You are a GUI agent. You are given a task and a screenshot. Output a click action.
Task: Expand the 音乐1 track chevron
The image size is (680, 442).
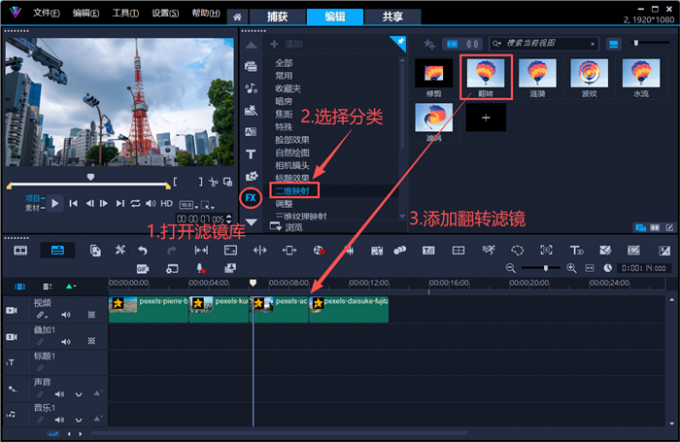78,420
